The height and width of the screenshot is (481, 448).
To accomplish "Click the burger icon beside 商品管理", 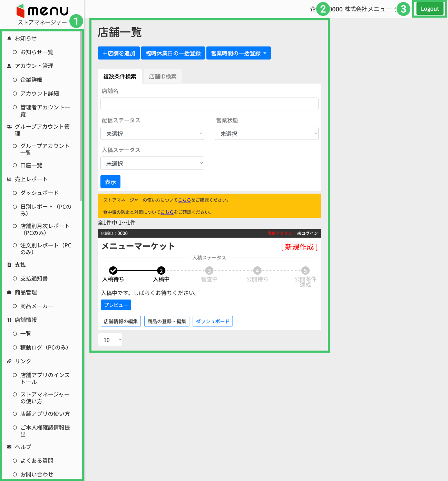I will coord(9,292).
